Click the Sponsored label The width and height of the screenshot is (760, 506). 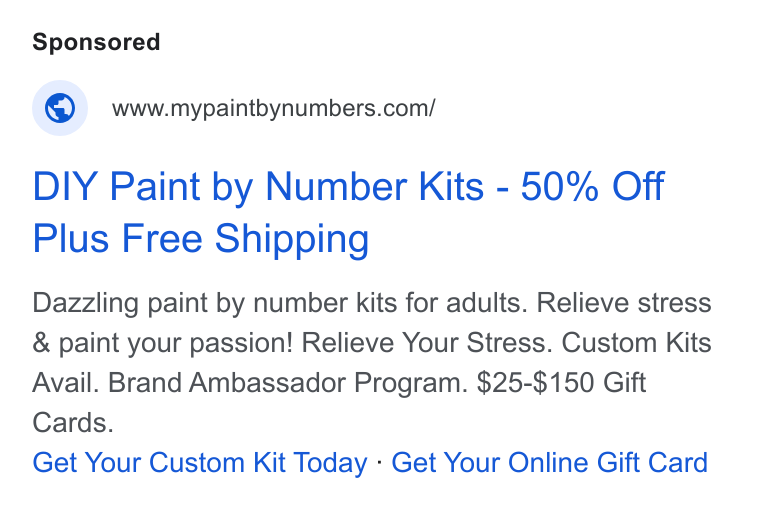click(96, 42)
